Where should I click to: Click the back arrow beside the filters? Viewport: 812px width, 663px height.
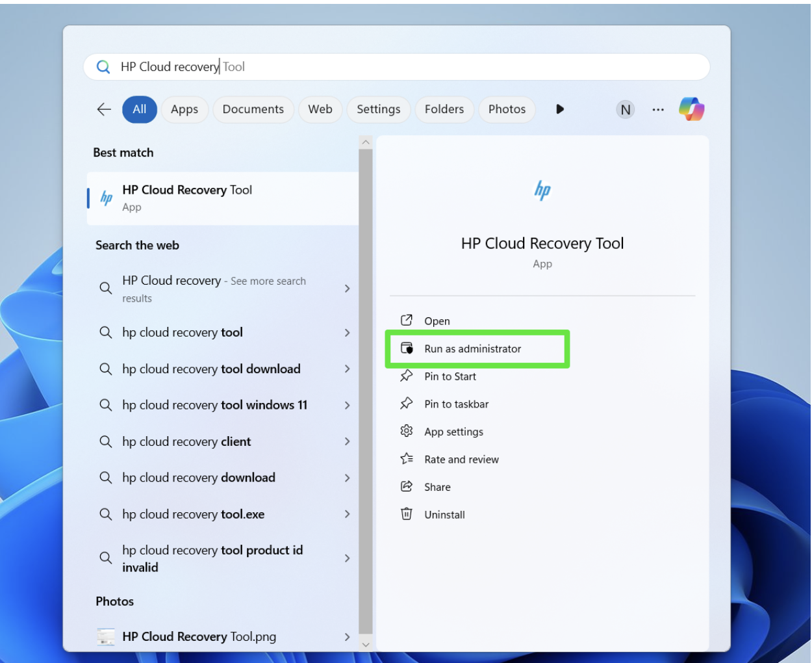point(103,109)
